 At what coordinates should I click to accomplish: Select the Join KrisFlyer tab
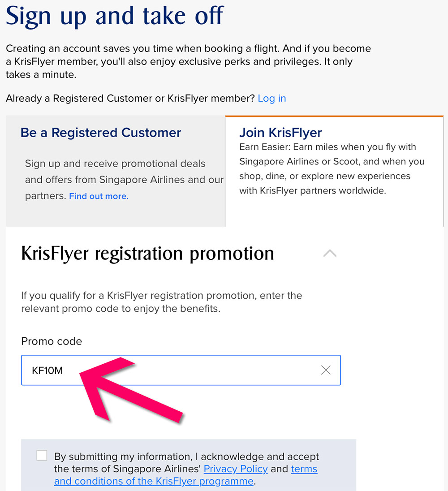(x=280, y=133)
